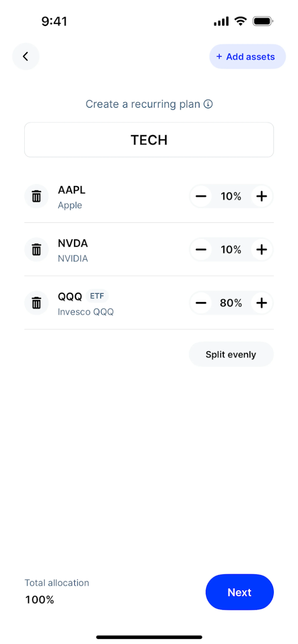Tap the back arrow button
Image resolution: width=298 pixels, height=644 pixels.
[26, 56]
